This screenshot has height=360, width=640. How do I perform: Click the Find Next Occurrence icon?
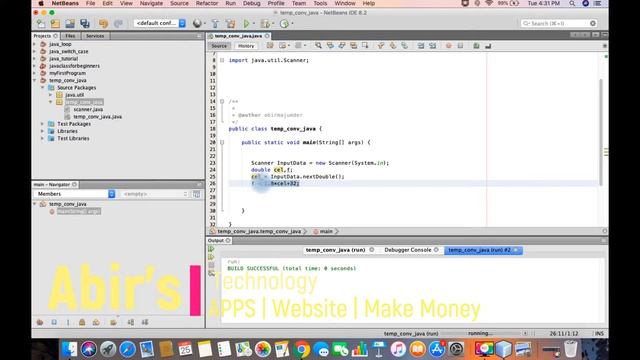coord(342,46)
